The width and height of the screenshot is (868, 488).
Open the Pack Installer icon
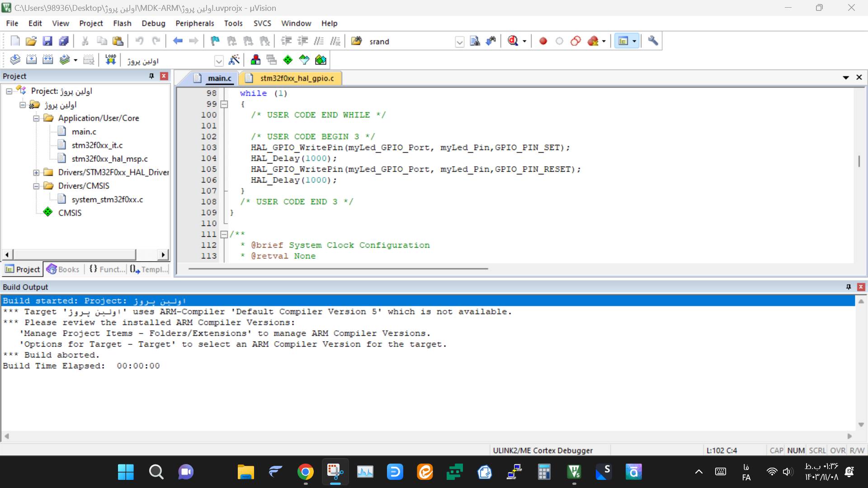pos(321,60)
